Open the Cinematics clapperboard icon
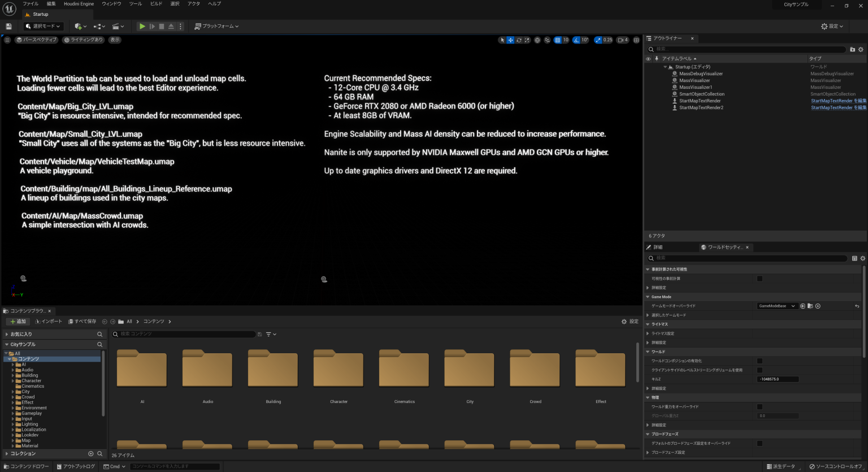 (x=117, y=26)
